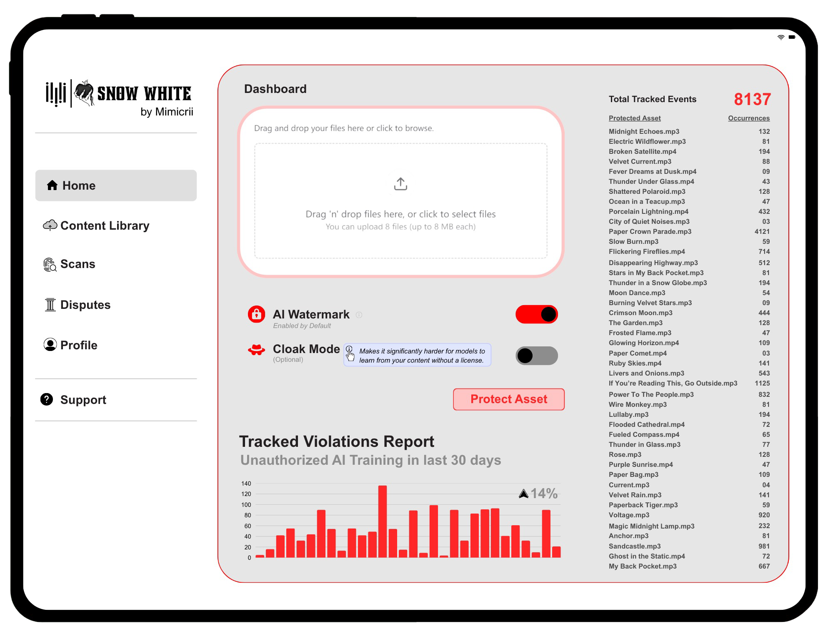Click the upload arrow icon in drop zone

click(x=400, y=184)
